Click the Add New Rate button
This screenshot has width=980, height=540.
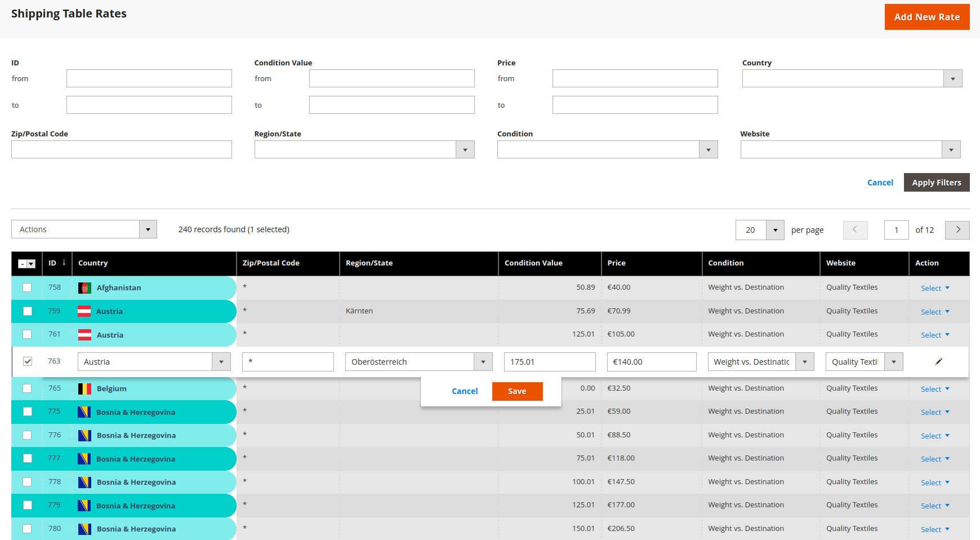926,17
